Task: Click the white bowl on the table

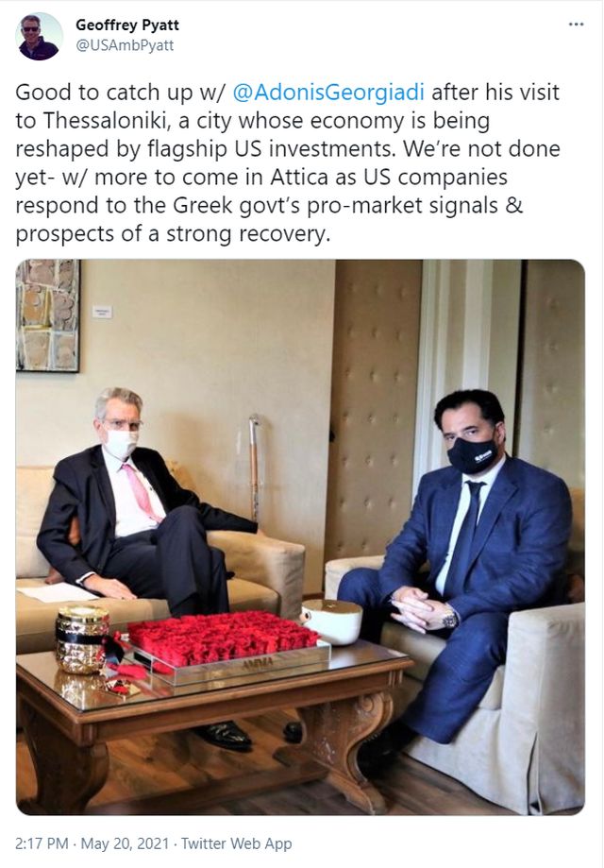Action: click(332, 621)
